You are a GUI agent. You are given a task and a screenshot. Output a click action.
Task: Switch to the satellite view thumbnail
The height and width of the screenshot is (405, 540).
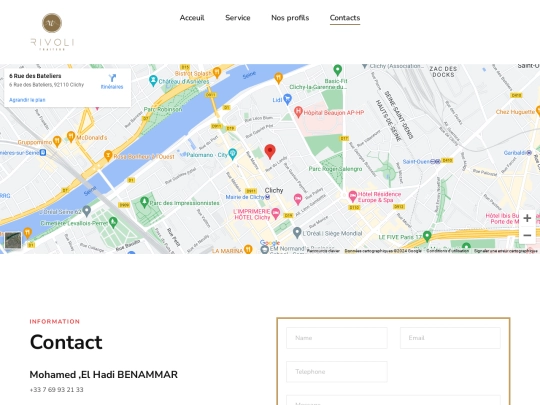coord(13,240)
